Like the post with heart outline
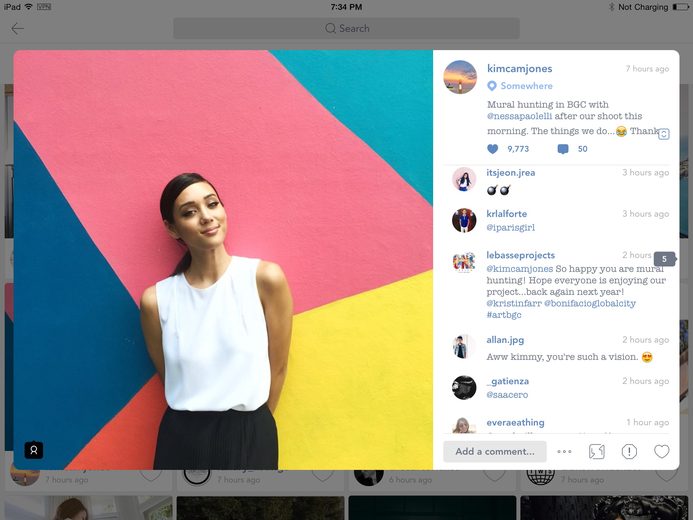This screenshot has width=693, height=520. (662, 452)
